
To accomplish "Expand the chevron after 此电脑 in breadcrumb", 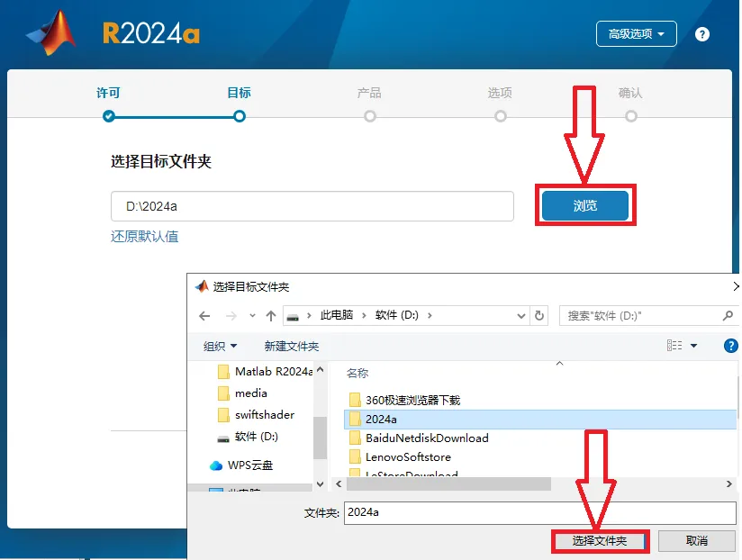I will pyautogui.click(x=364, y=315).
